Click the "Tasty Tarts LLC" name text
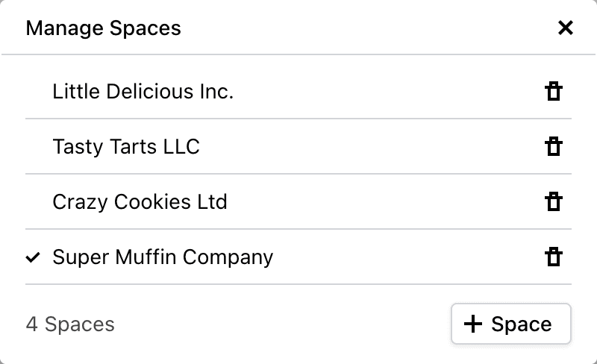The height and width of the screenshot is (364, 597). pyautogui.click(x=126, y=147)
